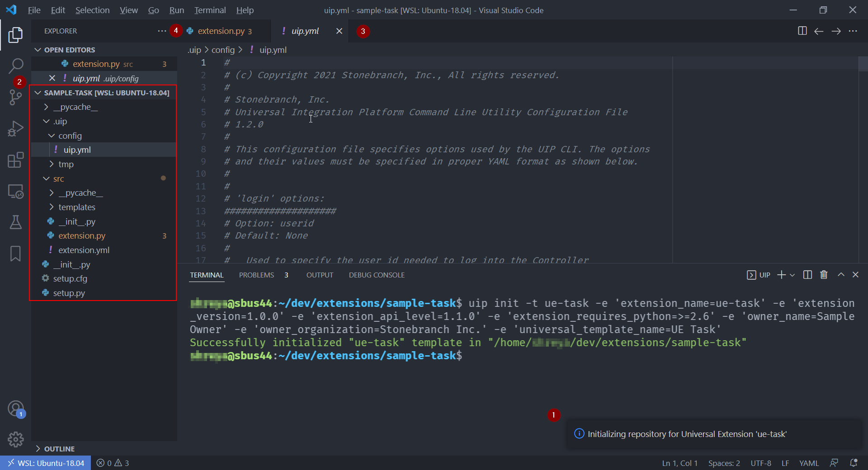Click the Manage gear icon
The width and height of the screenshot is (868, 470).
[15, 439]
